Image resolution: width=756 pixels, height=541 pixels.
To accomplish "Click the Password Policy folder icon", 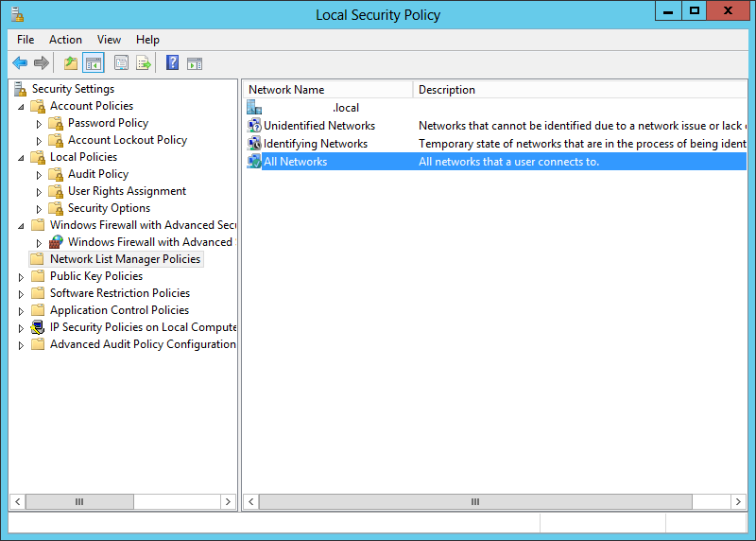I will (x=56, y=123).
